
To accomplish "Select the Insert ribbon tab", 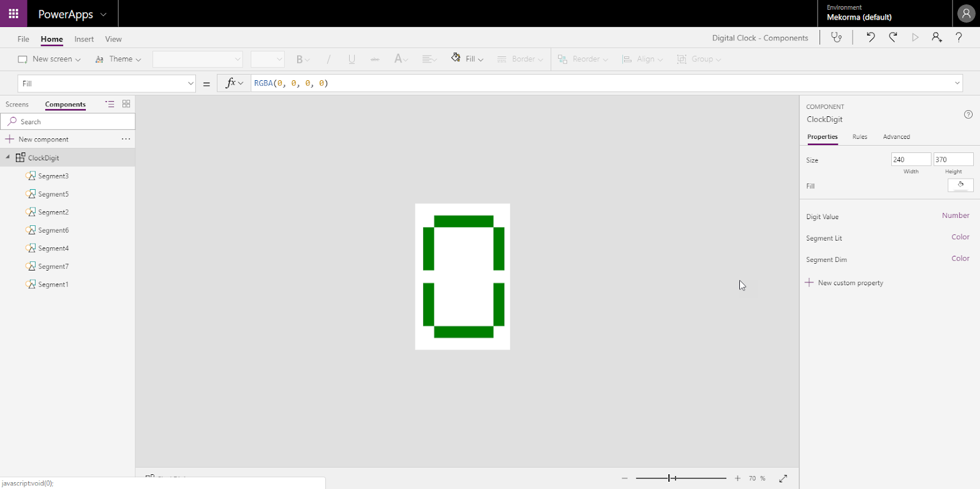I will pos(84,39).
